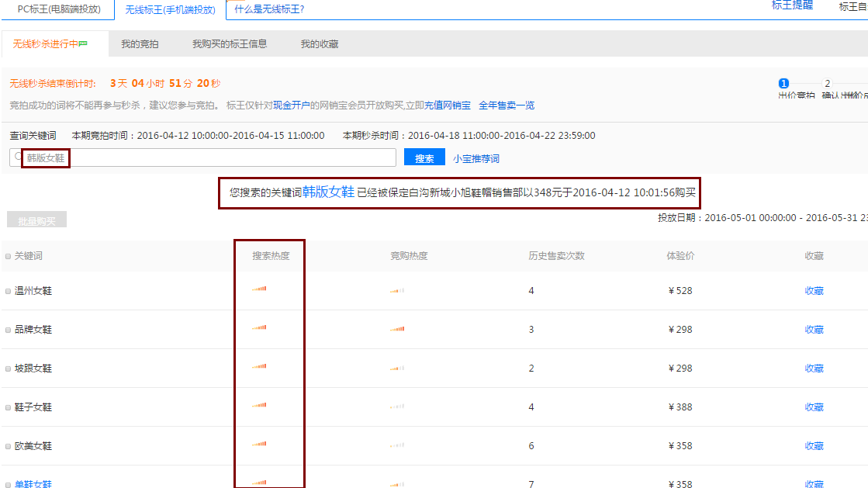The height and width of the screenshot is (488, 868).
Task: Click 收藏 for the 品牌女鞋 row
Action: (x=814, y=329)
